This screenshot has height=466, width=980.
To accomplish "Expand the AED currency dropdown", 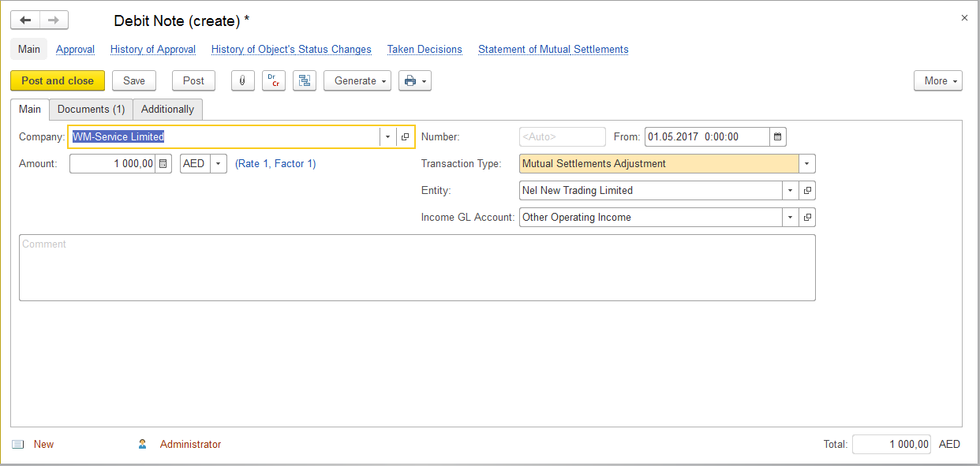I will coord(218,164).
